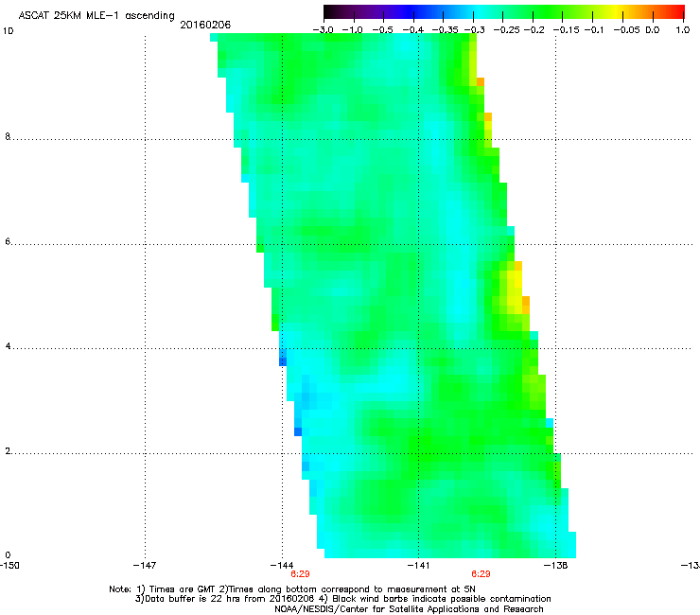Click the NOAA/NESDIS credit line
Viewport: 700px width, 615px height.
[409, 609]
